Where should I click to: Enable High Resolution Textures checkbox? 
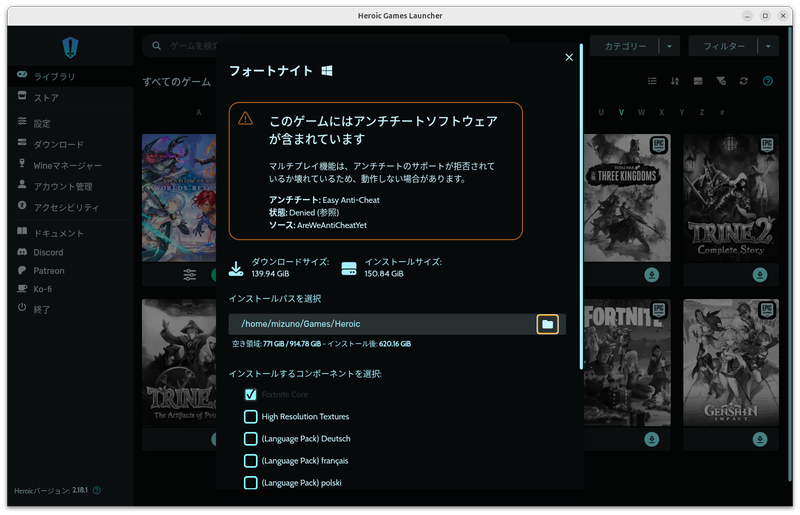(251, 416)
